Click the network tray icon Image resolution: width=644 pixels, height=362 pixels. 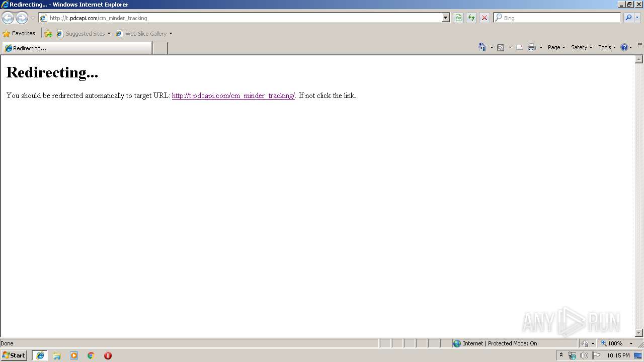tap(572, 355)
